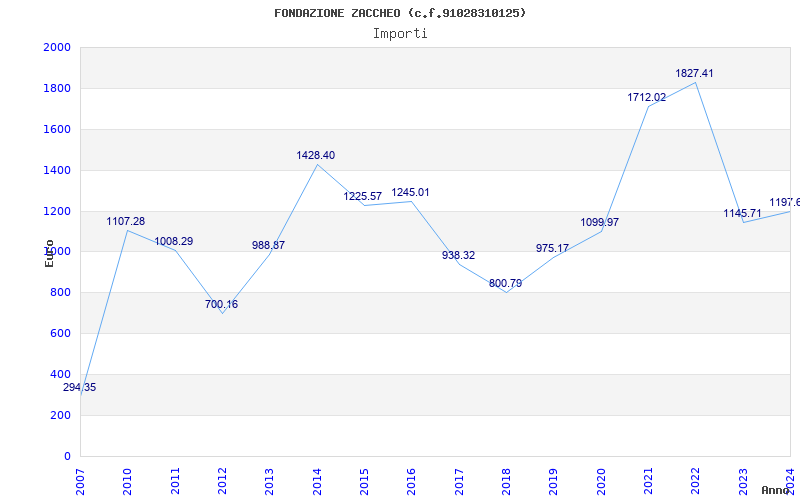
Task: Click y-axis tick label 1200
Action: point(57,211)
